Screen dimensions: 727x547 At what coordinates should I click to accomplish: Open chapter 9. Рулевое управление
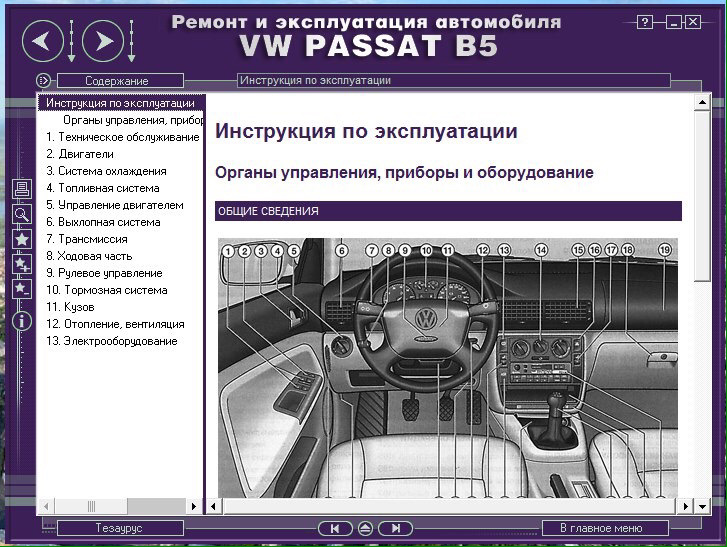point(104,273)
